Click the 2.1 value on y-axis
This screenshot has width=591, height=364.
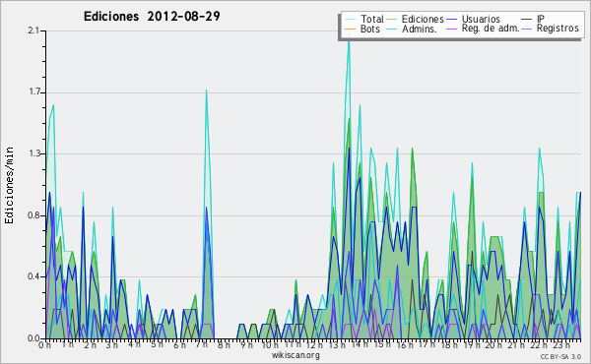[33, 30]
